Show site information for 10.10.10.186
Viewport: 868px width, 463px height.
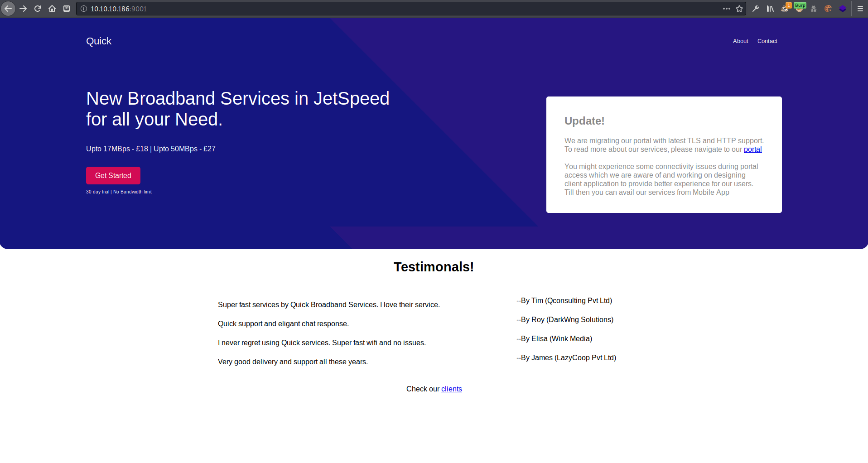pyautogui.click(x=83, y=9)
